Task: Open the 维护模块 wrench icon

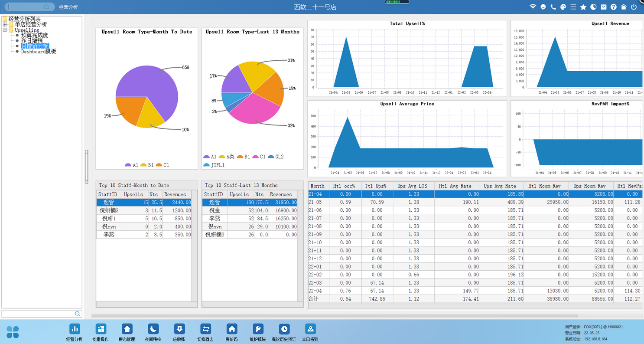Action: click(x=258, y=329)
